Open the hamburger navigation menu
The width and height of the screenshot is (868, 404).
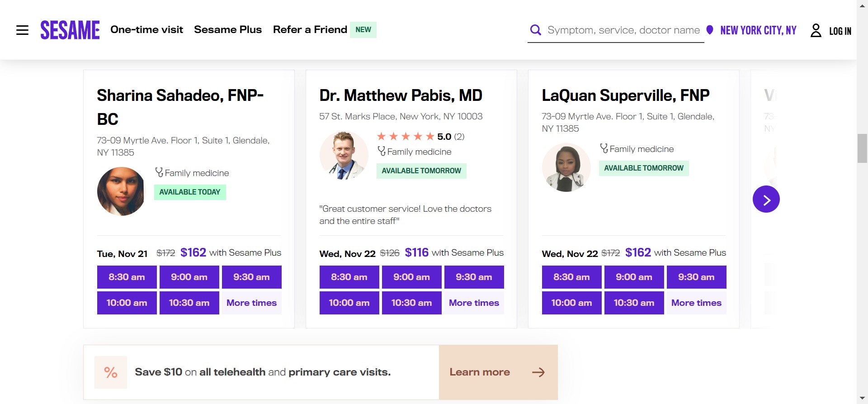(x=22, y=30)
